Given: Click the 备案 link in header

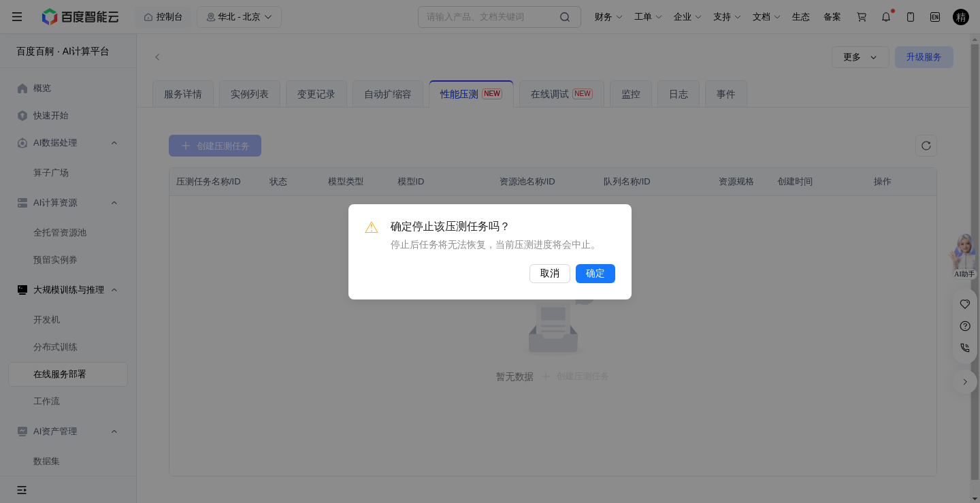Looking at the screenshot, I should [832, 17].
